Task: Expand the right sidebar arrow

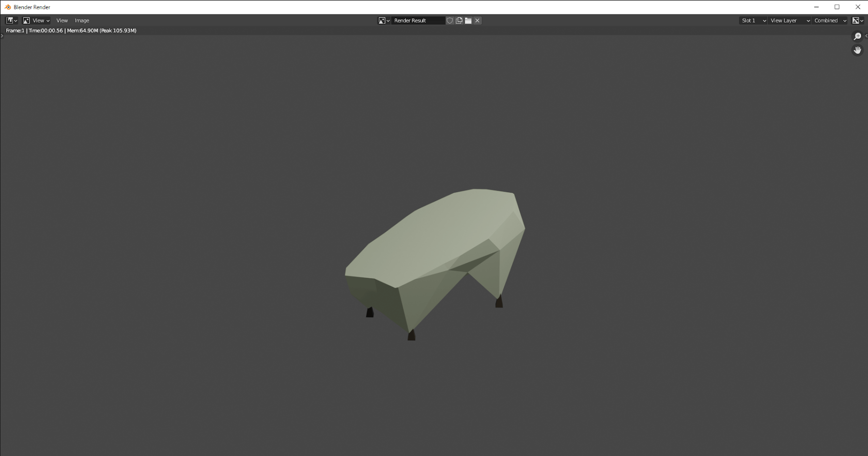Action: [866, 36]
